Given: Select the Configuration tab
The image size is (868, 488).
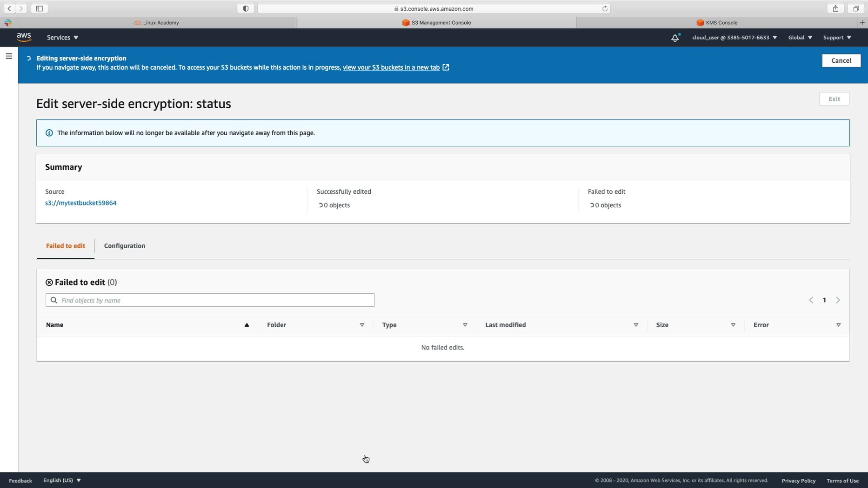Looking at the screenshot, I should pos(125,246).
